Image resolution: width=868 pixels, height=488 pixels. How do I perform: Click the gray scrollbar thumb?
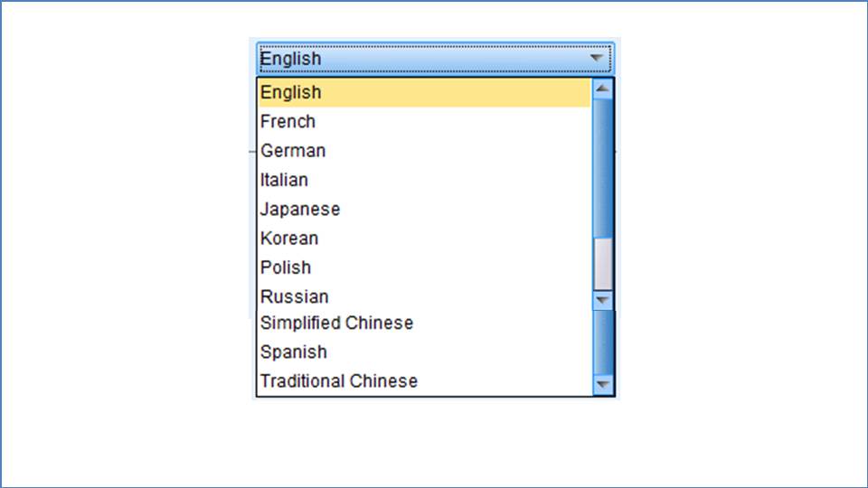pos(603,264)
